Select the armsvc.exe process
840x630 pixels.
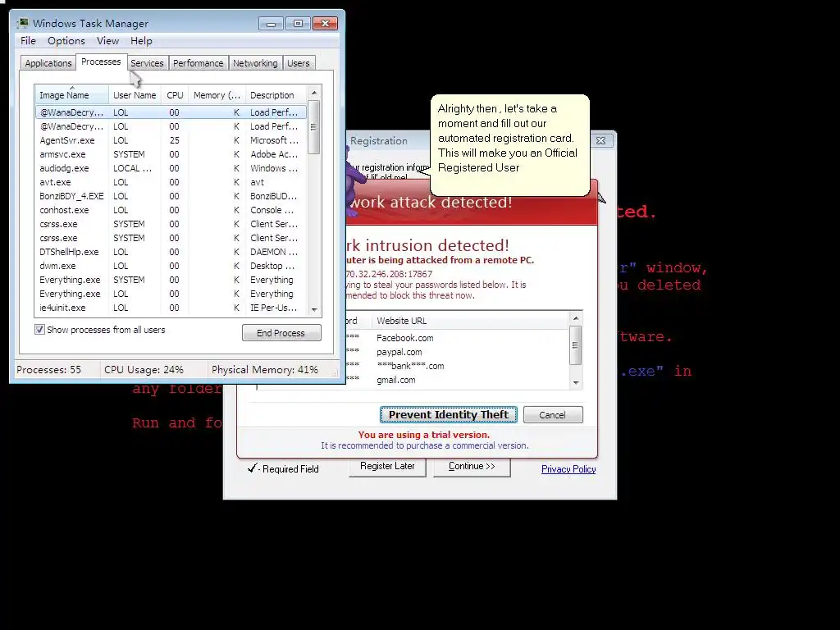[171, 154]
